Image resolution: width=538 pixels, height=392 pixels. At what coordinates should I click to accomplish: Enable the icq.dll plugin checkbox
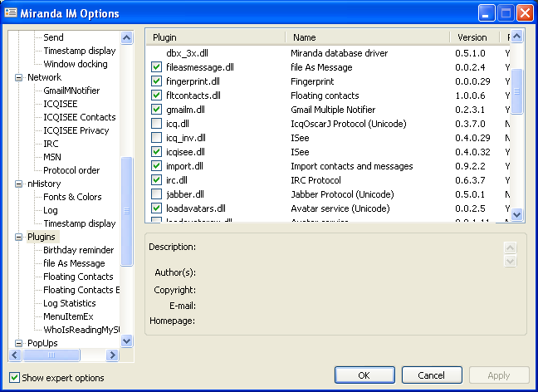[157, 124]
